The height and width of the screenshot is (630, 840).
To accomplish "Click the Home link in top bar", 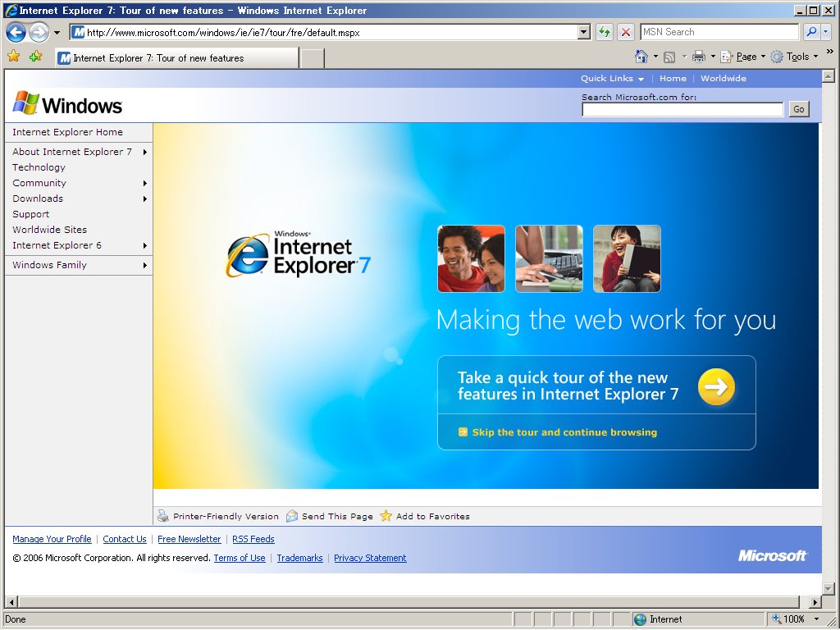I will pos(673,78).
